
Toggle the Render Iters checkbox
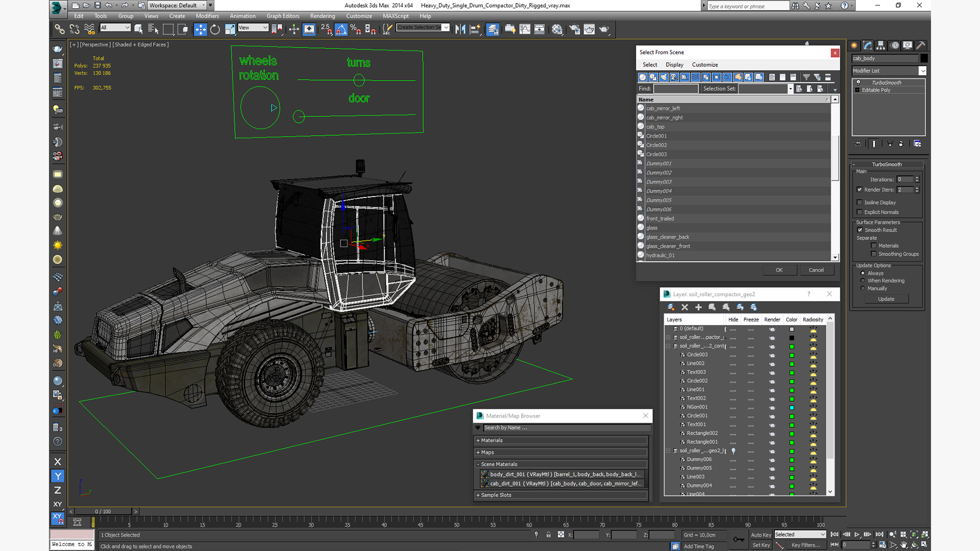point(860,189)
